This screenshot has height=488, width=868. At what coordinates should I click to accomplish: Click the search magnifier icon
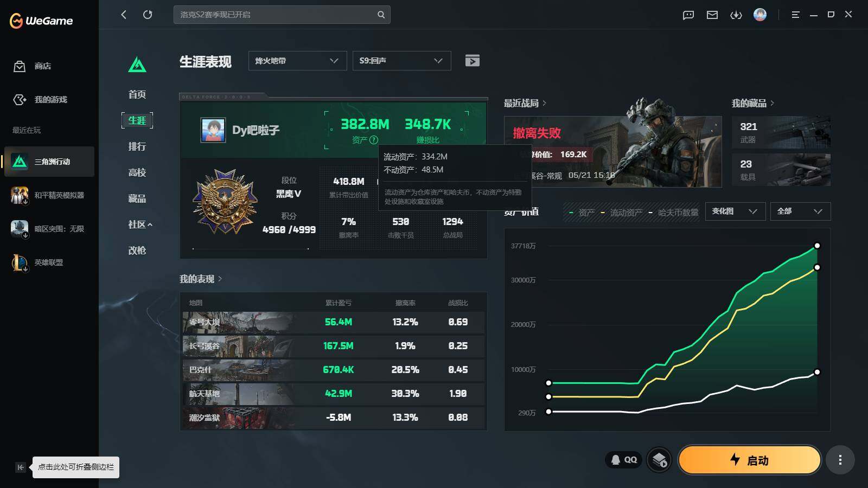[x=381, y=15]
